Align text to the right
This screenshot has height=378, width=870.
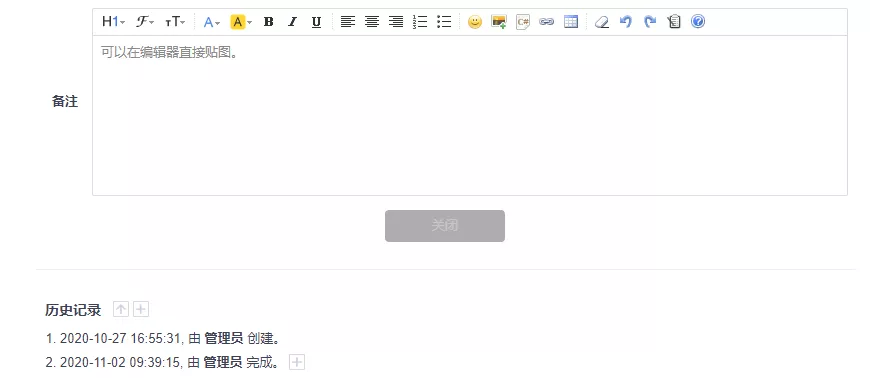396,22
